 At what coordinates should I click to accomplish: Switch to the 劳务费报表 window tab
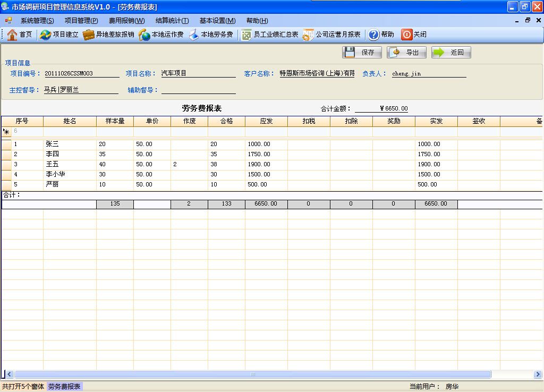tap(64, 387)
